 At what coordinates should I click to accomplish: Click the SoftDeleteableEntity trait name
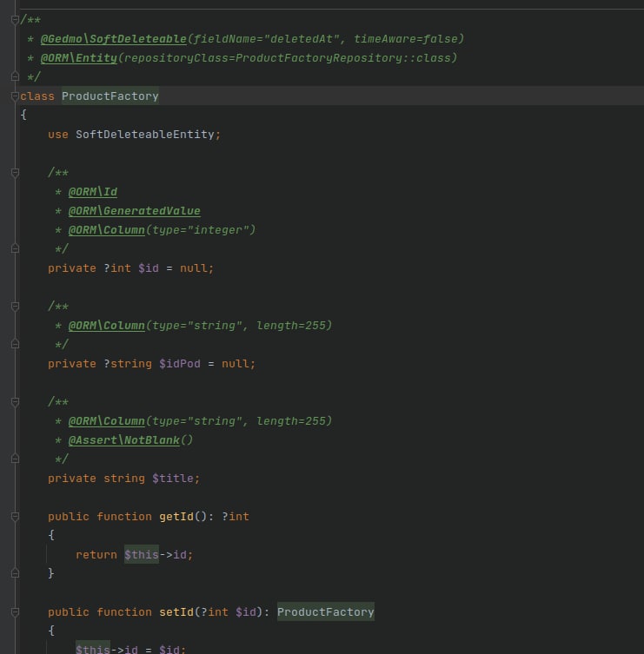pos(145,135)
